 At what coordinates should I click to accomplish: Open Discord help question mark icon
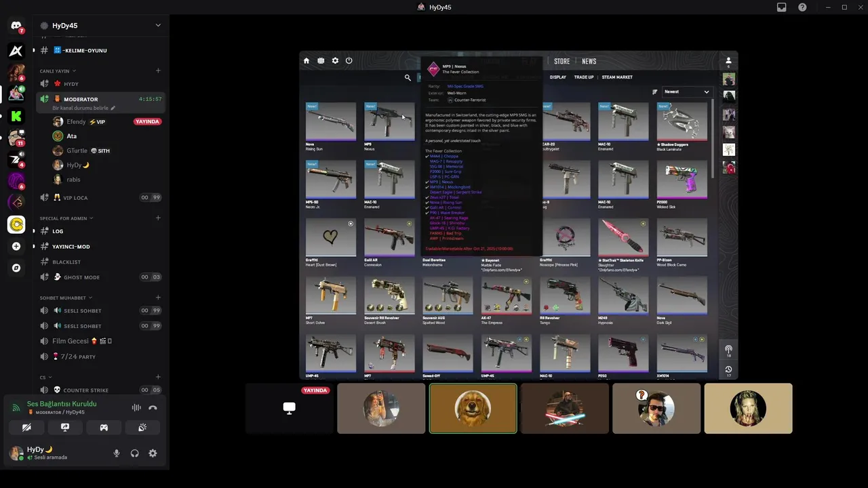click(802, 7)
